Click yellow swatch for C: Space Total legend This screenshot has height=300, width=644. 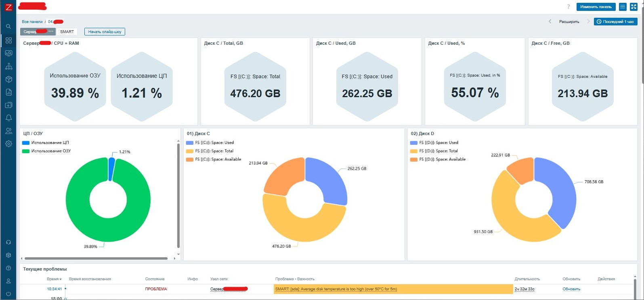189,151
